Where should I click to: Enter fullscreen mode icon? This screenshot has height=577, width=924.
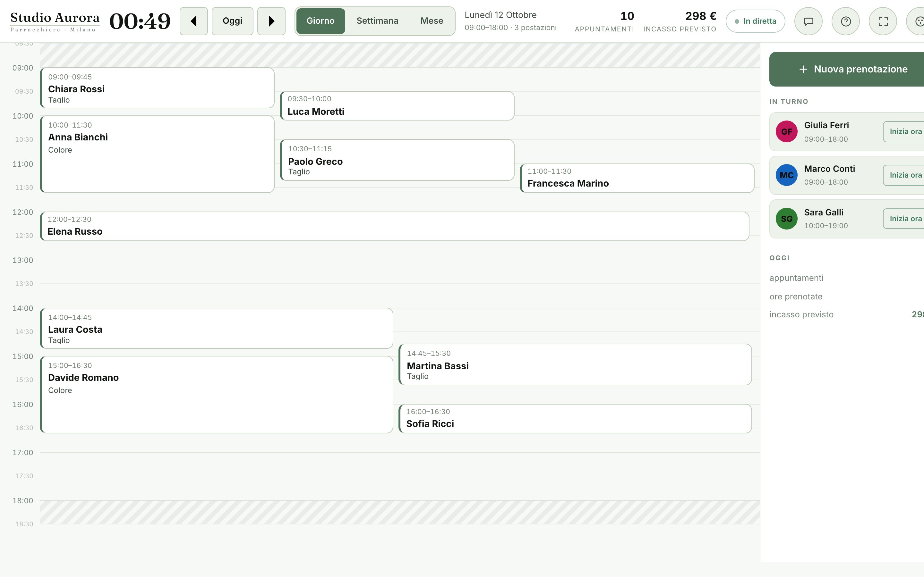pos(883,21)
